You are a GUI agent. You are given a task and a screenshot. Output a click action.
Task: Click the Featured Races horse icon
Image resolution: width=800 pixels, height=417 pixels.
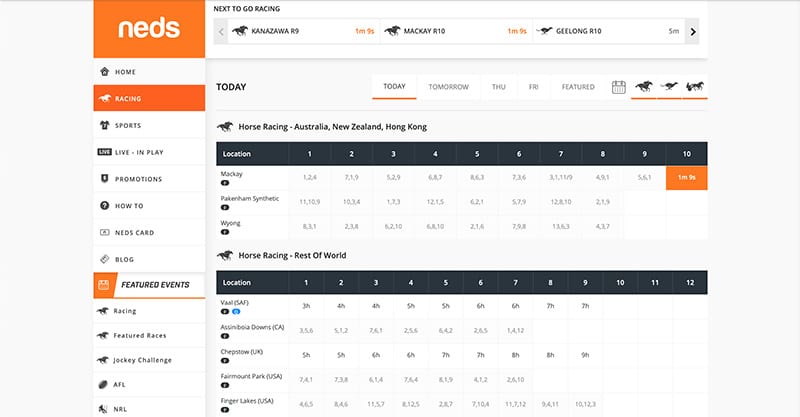[x=103, y=335]
